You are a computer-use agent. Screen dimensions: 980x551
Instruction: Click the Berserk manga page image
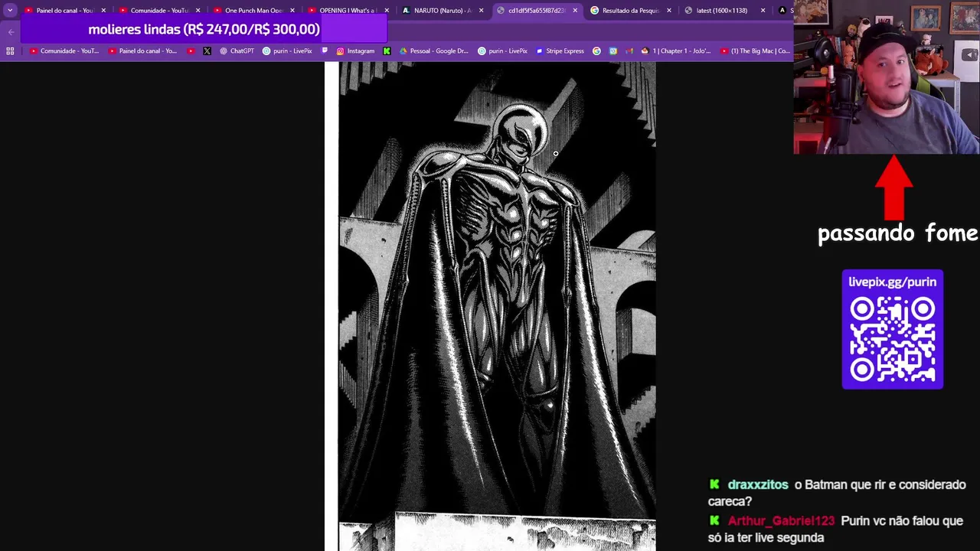[x=490, y=306]
